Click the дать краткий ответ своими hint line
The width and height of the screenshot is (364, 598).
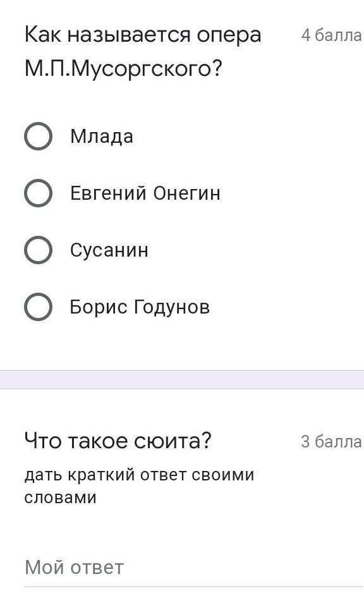click(x=140, y=475)
